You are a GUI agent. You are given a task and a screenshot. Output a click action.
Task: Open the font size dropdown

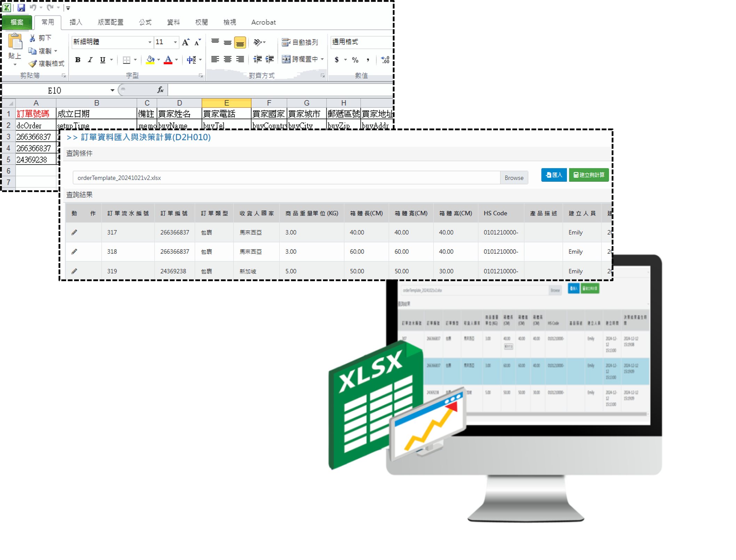(175, 42)
